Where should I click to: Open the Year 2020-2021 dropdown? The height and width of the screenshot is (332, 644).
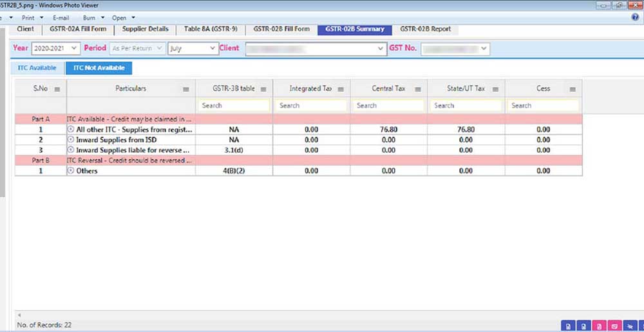click(55, 48)
